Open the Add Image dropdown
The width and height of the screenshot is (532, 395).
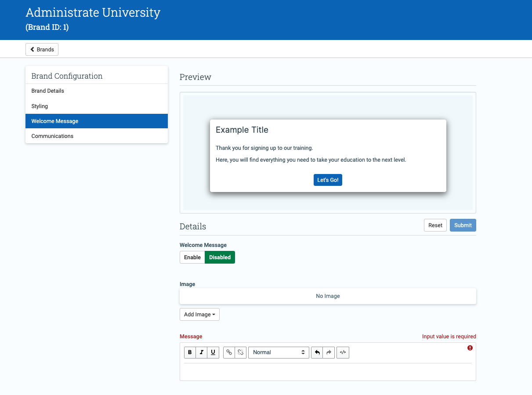pos(199,315)
